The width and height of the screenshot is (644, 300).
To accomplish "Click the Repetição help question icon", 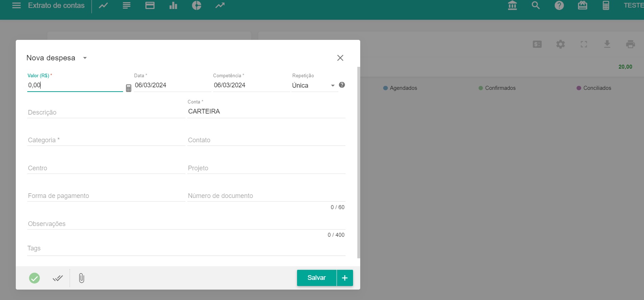I will point(342,85).
